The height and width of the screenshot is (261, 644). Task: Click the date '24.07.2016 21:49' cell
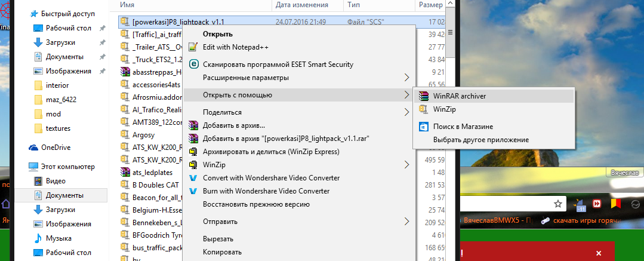(301, 22)
